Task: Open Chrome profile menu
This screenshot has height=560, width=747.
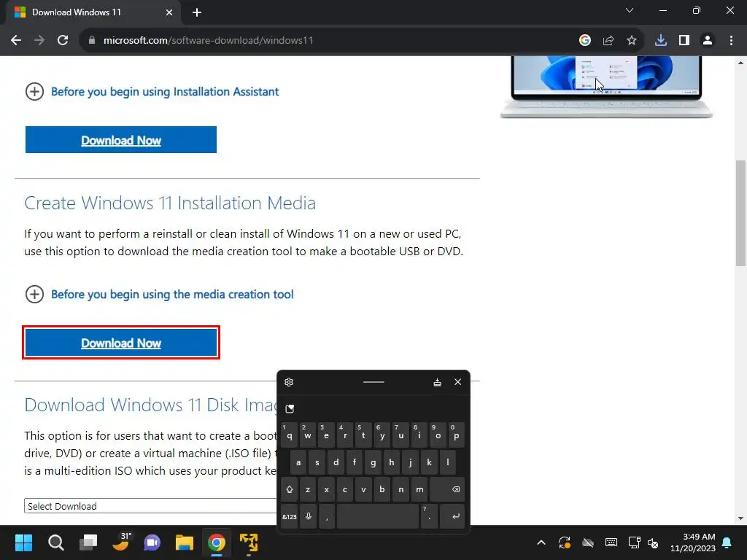Action: click(708, 41)
